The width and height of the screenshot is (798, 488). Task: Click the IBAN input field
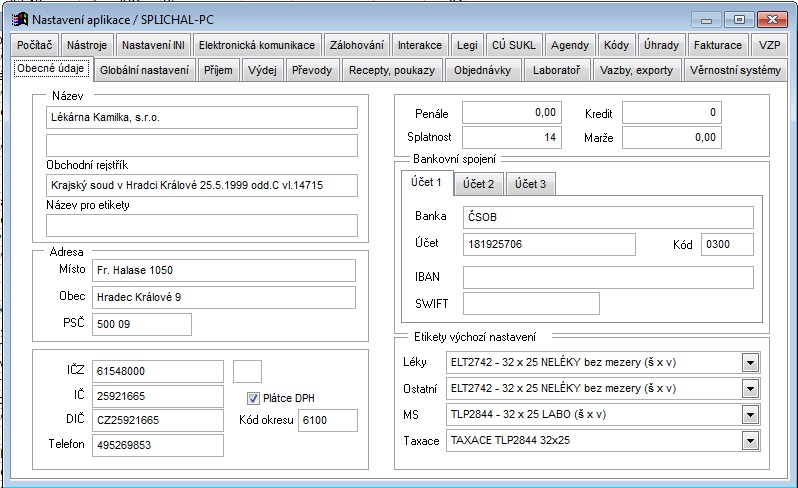[607, 277]
